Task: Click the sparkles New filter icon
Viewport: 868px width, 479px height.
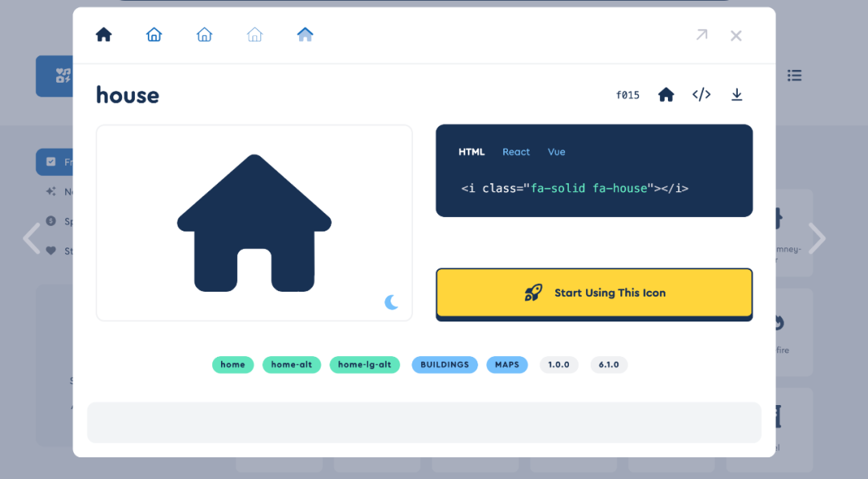Action: click(x=51, y=191)
